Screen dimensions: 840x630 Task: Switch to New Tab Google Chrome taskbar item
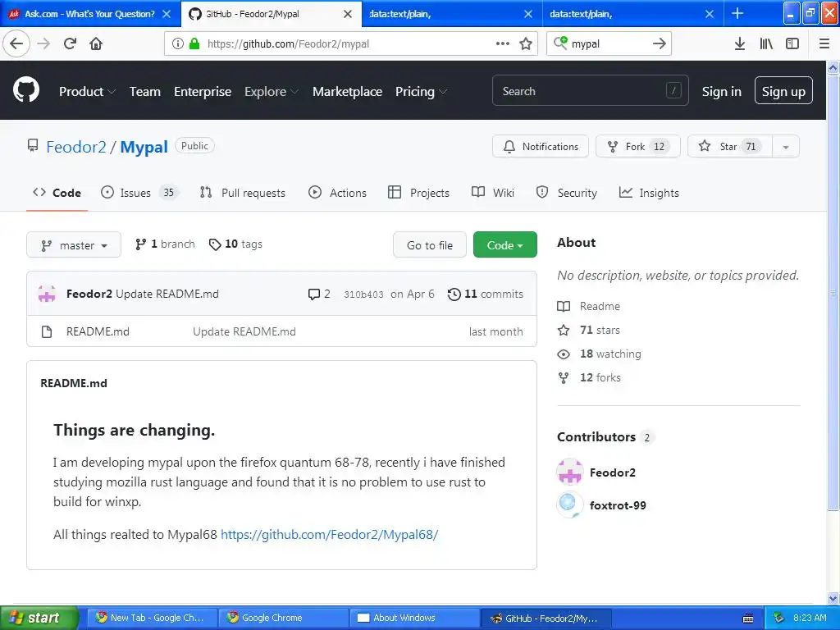[x=152, y=618]
